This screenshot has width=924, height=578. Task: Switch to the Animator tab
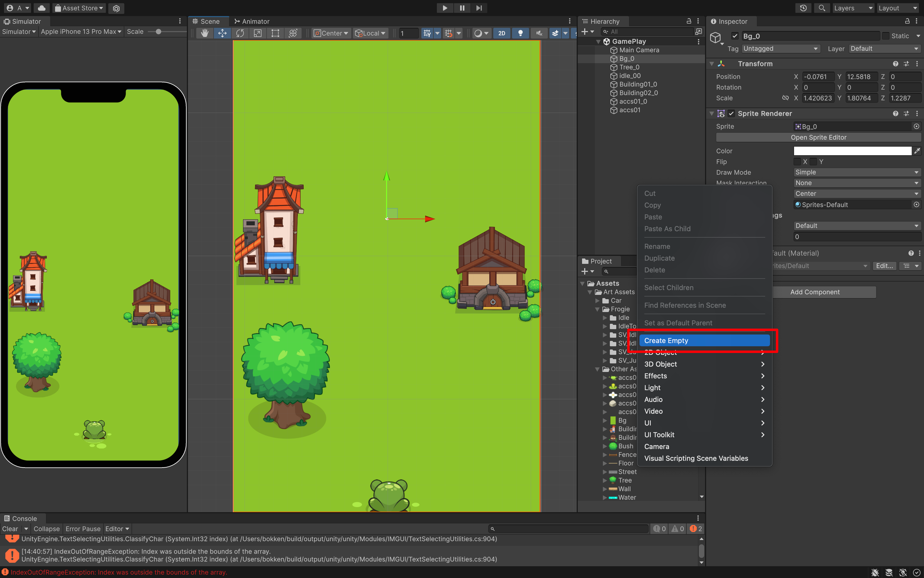point(252,21)
